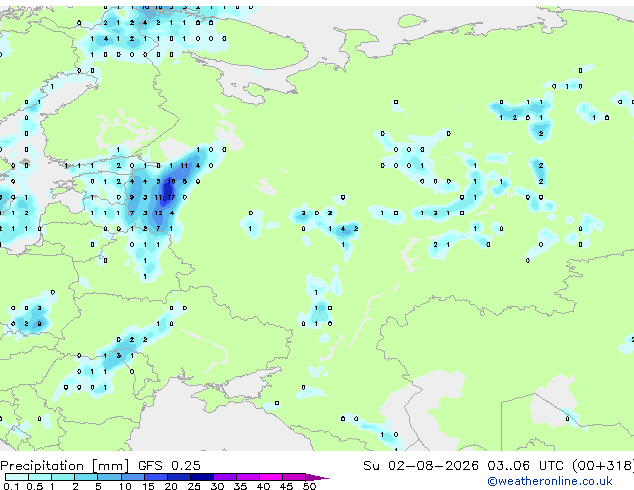Screen dimensions: 634x490
Task: Click the '03..06 UTC' time text
Action: point(525,466)
